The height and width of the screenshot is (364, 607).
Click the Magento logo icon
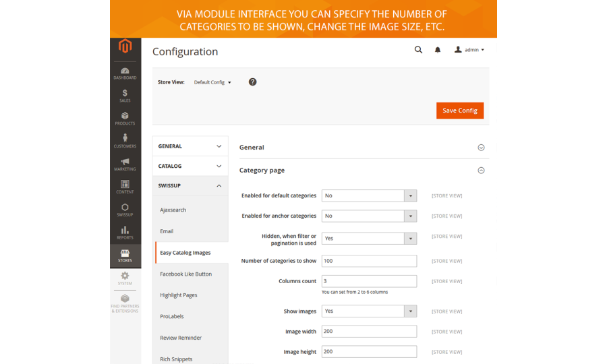125,47
